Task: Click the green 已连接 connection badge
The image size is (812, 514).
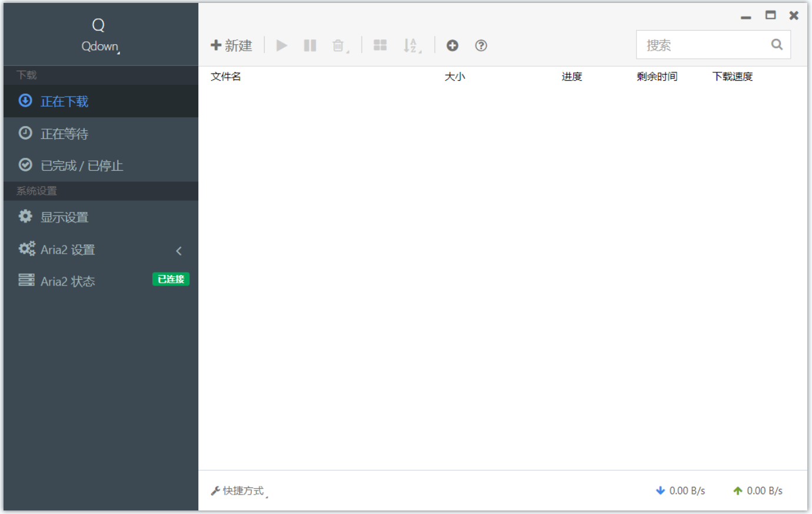Action: [171, 279]
